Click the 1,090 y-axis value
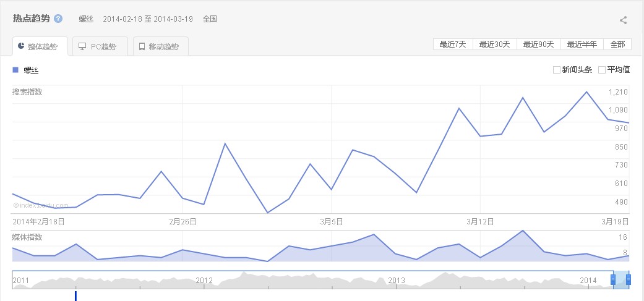The image size is (644, 301). tap(618, 110)
